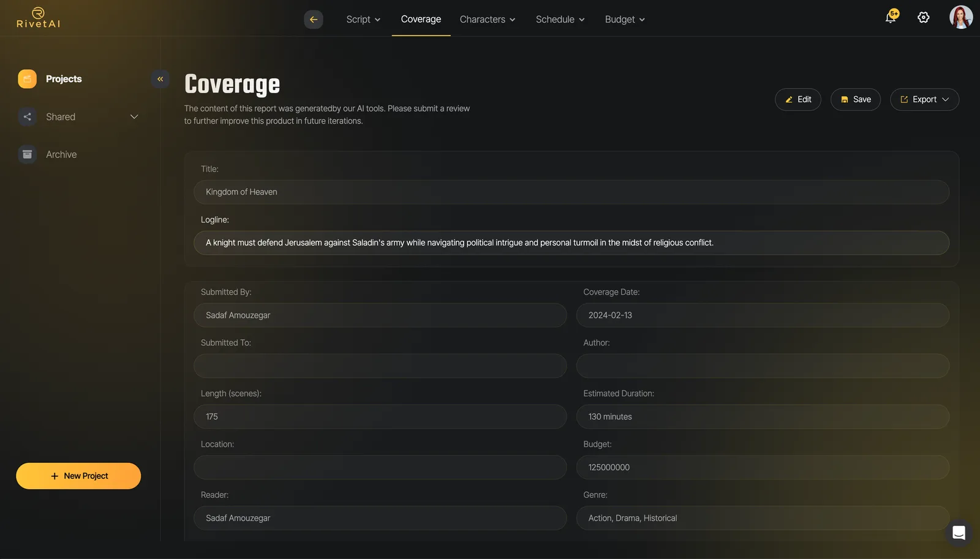Open the user profile avatar

click(961, 18)
